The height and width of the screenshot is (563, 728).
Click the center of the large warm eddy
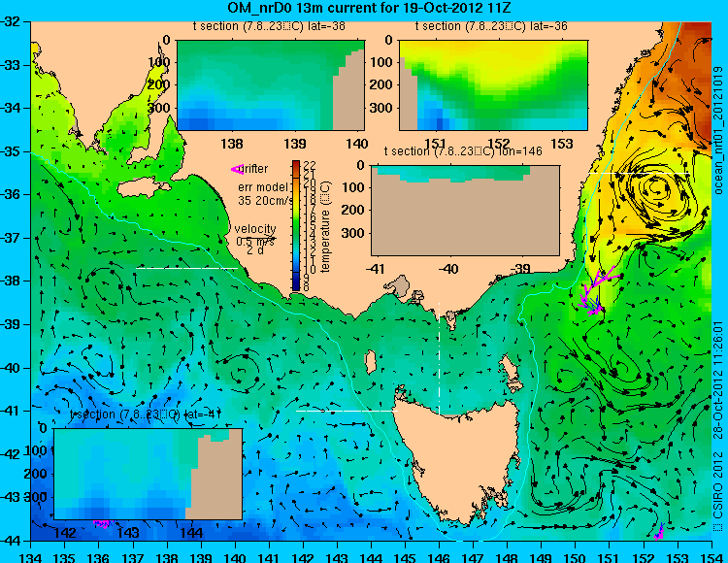point(657,187)
